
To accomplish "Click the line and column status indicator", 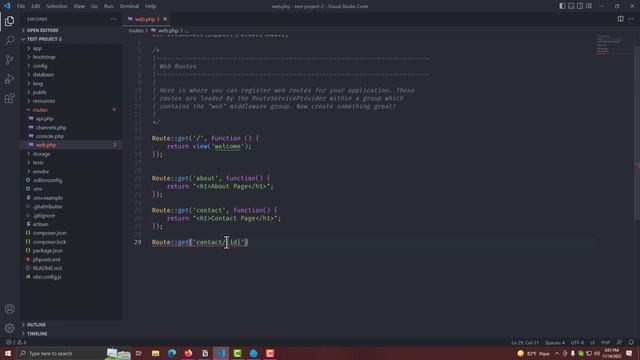I will pos(525,342).
